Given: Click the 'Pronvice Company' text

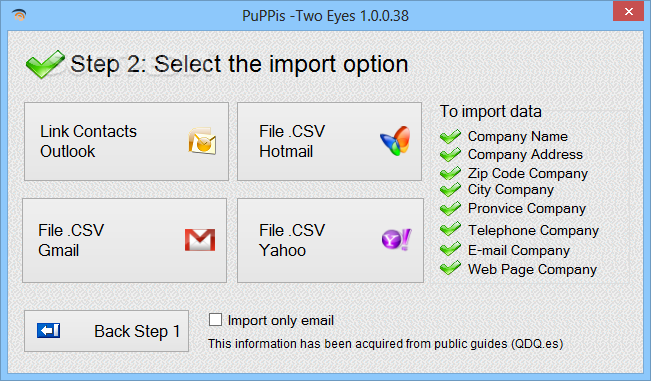Looking at the screenshot, I should pyautogui.click(x=527, y=209).
